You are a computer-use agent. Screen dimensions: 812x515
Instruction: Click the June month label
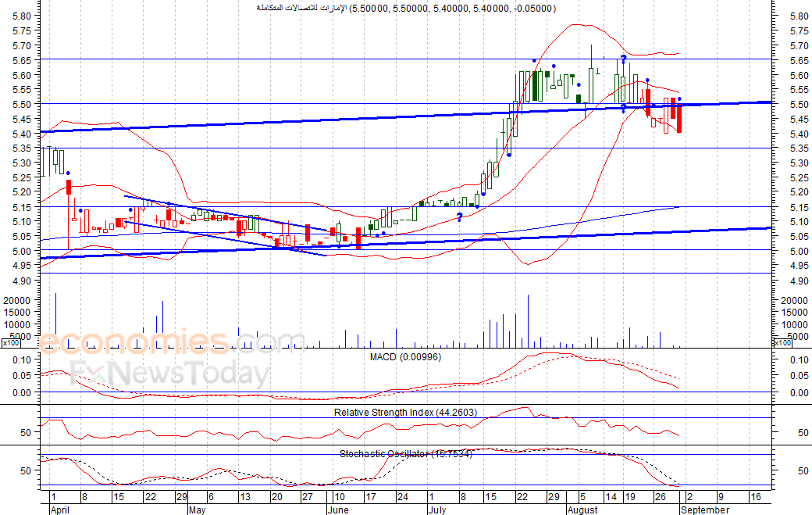338,510
